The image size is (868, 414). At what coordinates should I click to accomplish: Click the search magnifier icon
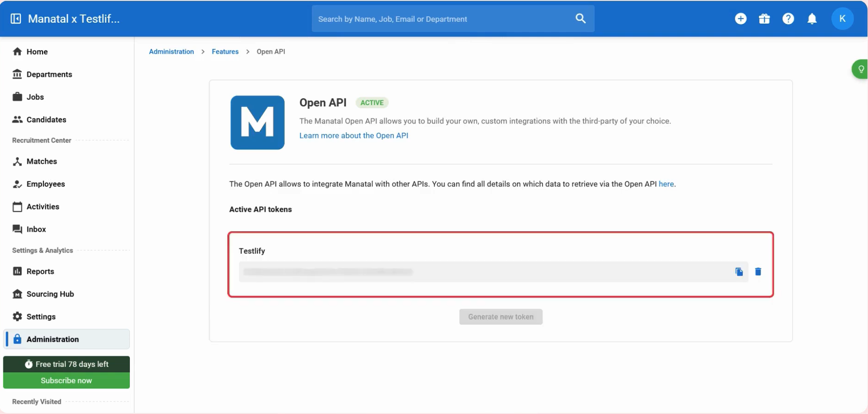pyautogui.click(x=581, y=19)
